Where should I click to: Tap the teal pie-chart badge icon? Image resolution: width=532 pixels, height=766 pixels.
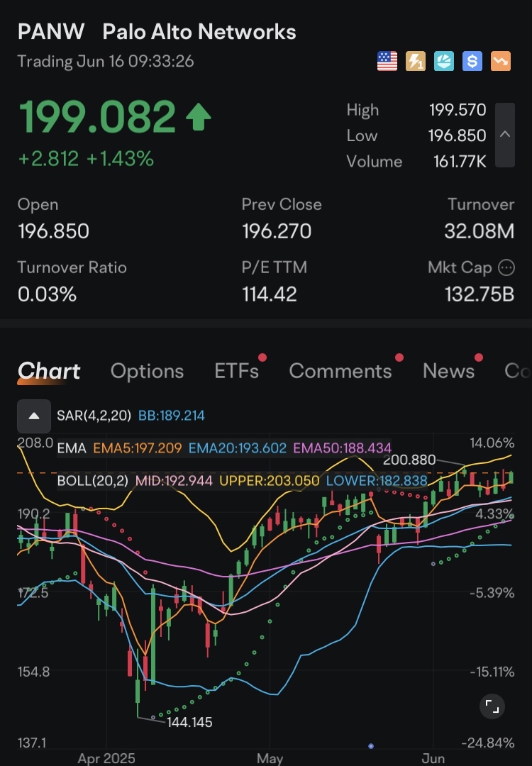[443, 62]
